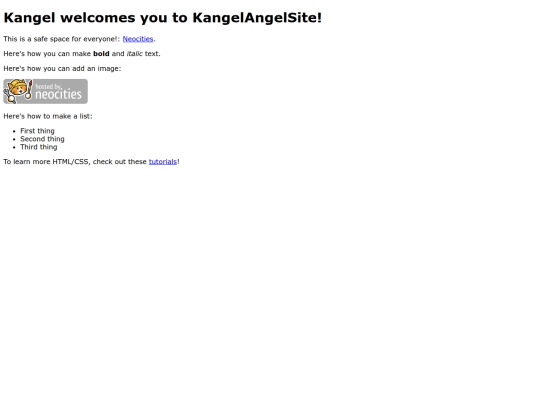
Task: Click the hosted by text in the badge
Action: click(48, 86)
